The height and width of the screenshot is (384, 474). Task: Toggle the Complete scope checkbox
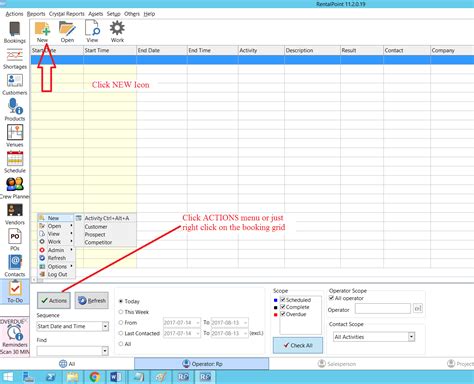(x=283, y=307)
